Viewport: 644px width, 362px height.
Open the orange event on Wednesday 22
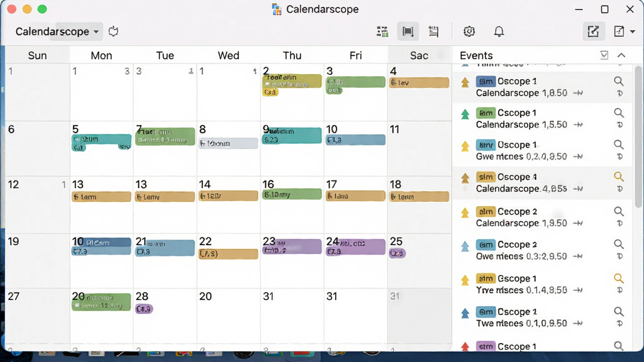click(228, 254)
